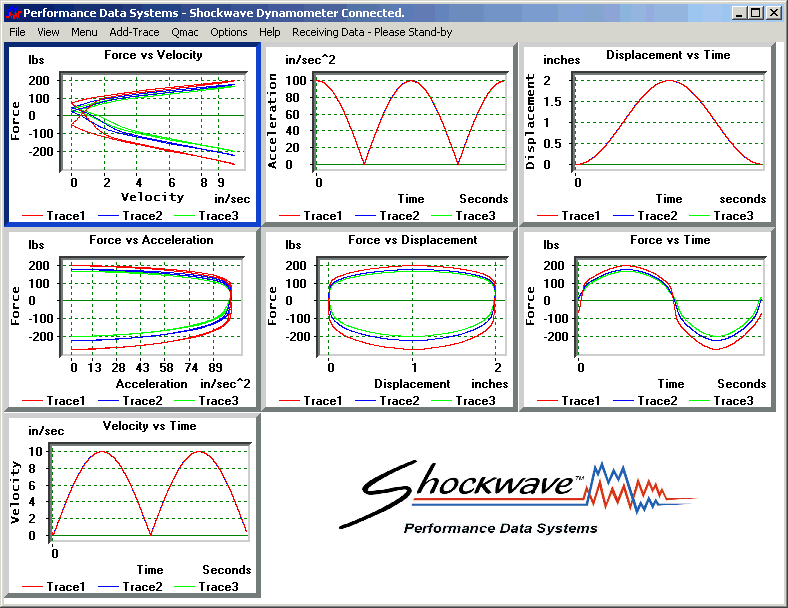
Task: Minimize the Performance Data Systems window
Action: 738,13
